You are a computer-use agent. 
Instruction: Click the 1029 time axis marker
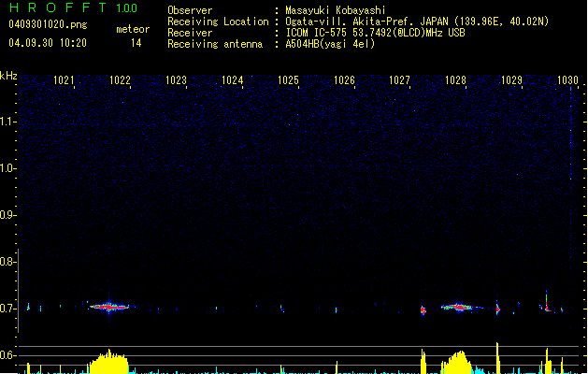pos(512,80)
